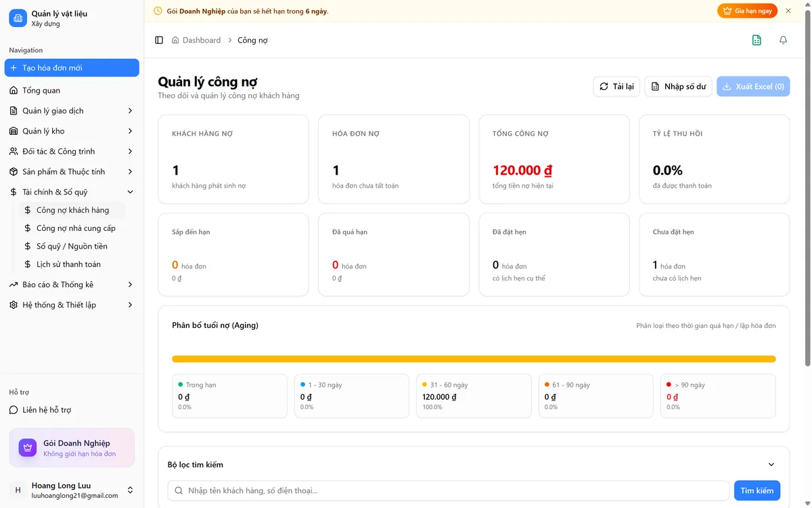Image resolution: width=812 pixels, height=508 pixels.
Task: Expand Sản phẩm & Thuộc tính section
Action: pyautogui.click(x=72, y=171)
